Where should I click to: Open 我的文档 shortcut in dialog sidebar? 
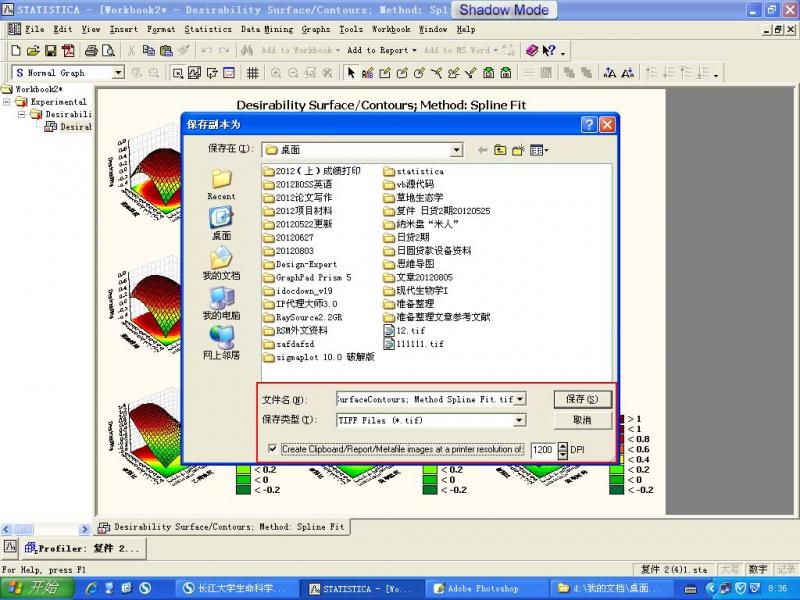(221, 263)
